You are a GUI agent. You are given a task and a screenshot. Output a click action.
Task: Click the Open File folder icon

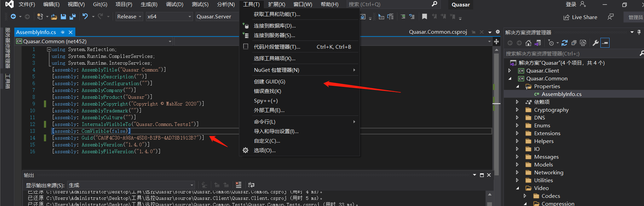click(54, 16)
